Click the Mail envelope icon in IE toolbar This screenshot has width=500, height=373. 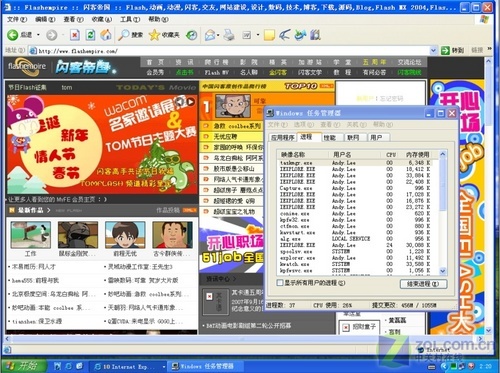point(210,35)
